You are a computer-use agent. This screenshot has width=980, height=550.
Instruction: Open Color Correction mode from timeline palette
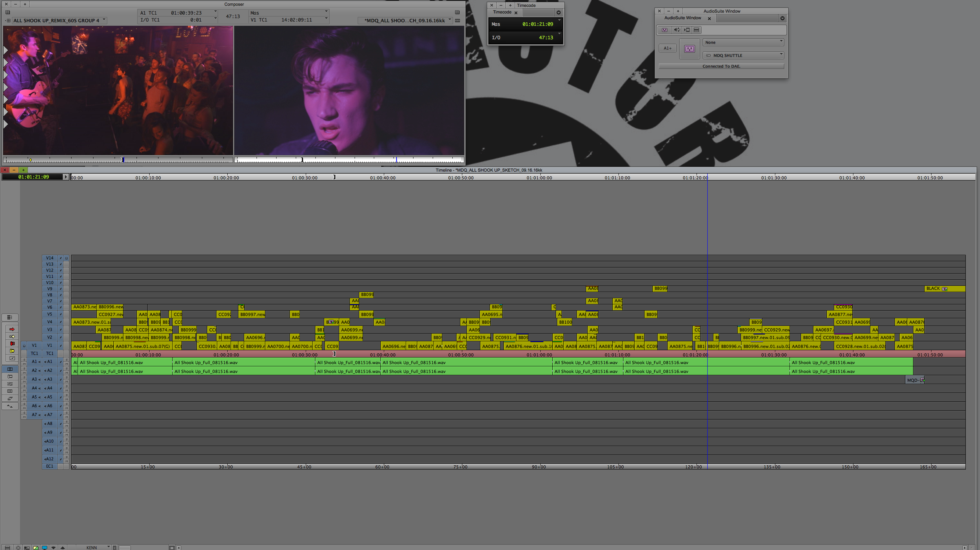tap(10, 391)
